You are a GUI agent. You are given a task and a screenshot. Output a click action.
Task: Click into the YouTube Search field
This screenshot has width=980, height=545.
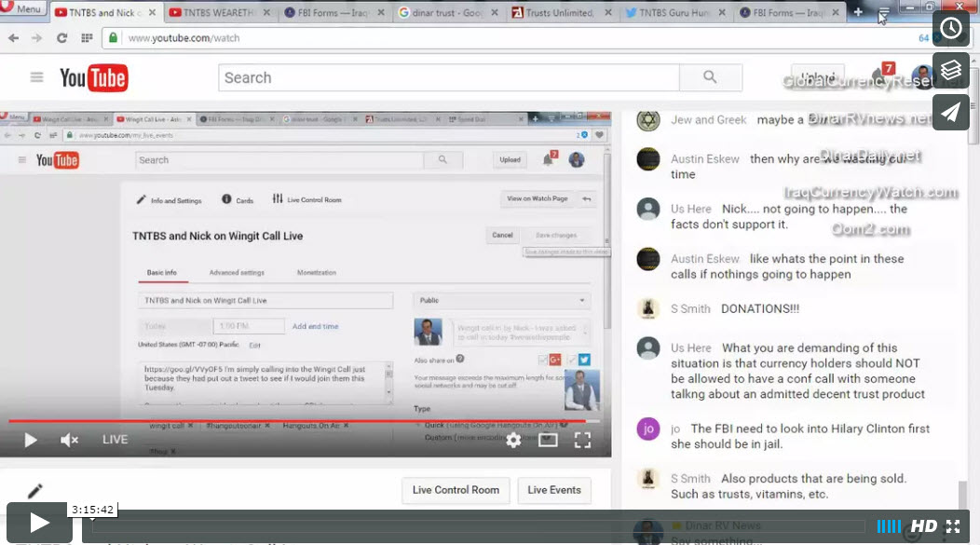click(449, 78)
